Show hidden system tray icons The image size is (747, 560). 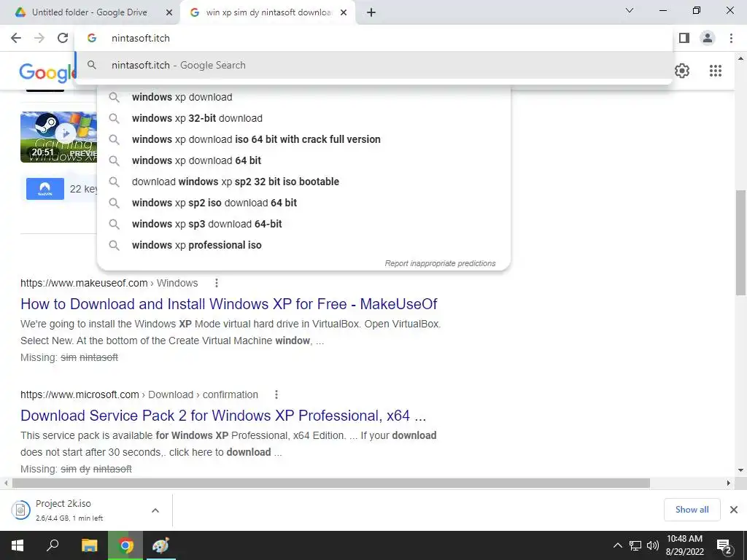point(617,545)
